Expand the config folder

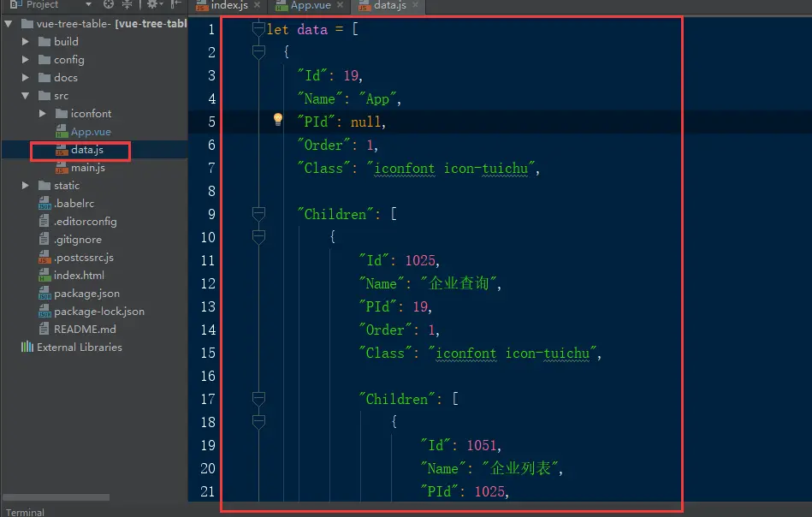(x=25, y=60)
